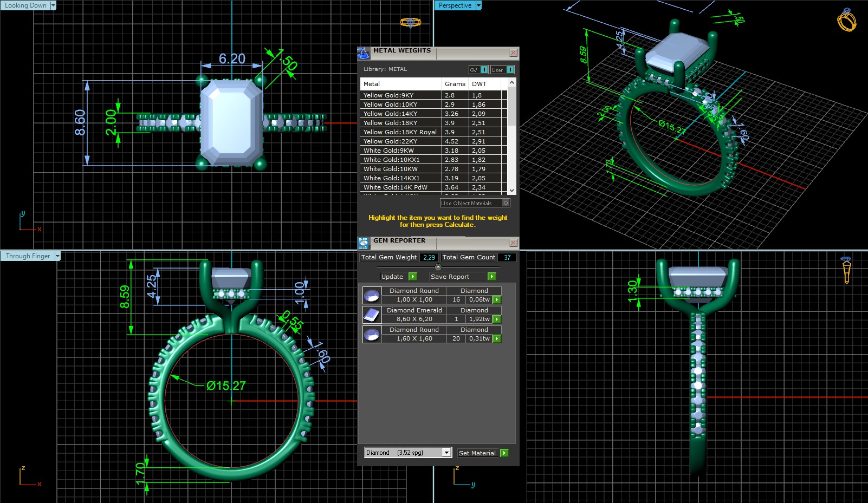The width and height of the screenshot is (868, 503).
Task: Click the side-view ring icon in bottom-right viewport
Action: pos(846,269)
